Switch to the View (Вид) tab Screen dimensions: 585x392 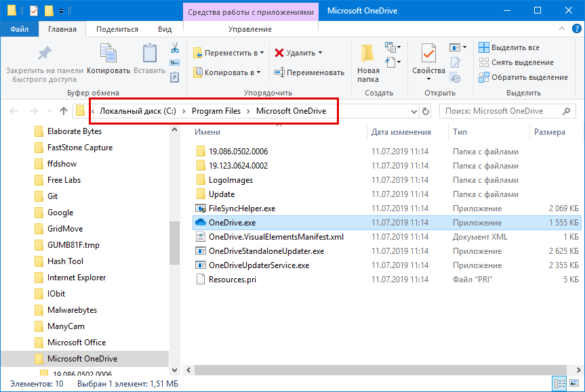(x=165, y=29)
